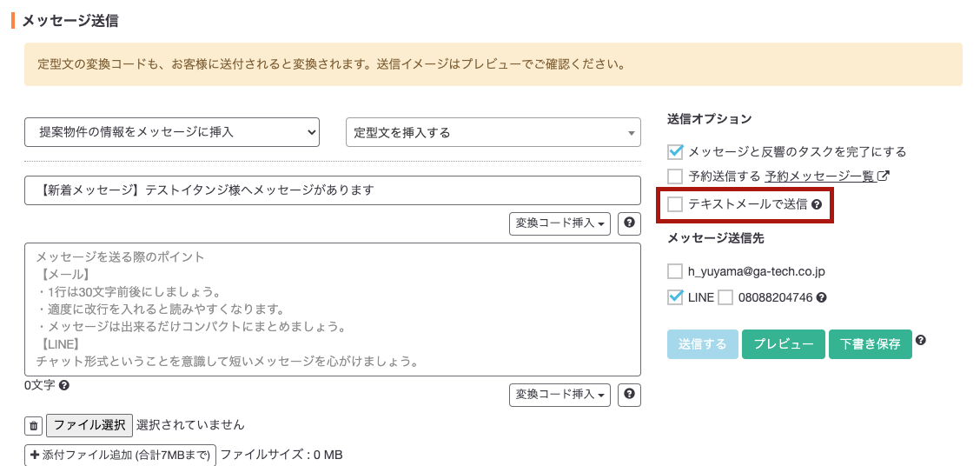Enable 予約送信する checkbox
Screen dimensions: 980x466
[x=675, y=176]
